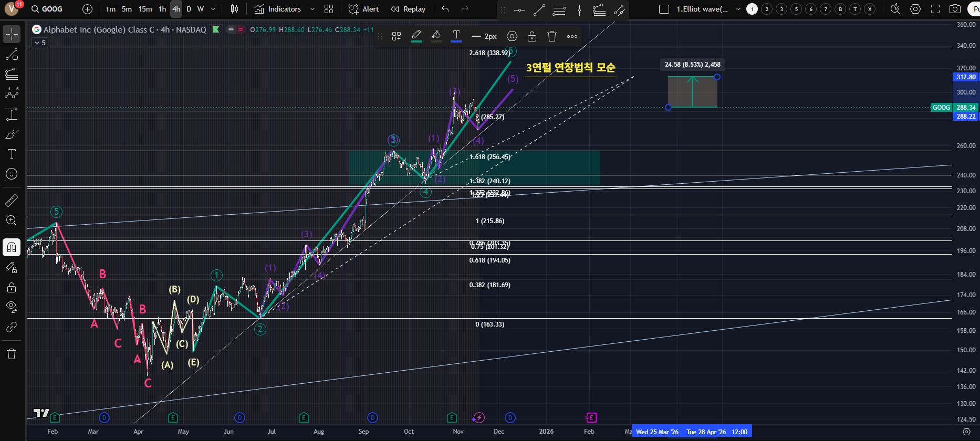Select the brush drawing tool

tap(12, 134)
